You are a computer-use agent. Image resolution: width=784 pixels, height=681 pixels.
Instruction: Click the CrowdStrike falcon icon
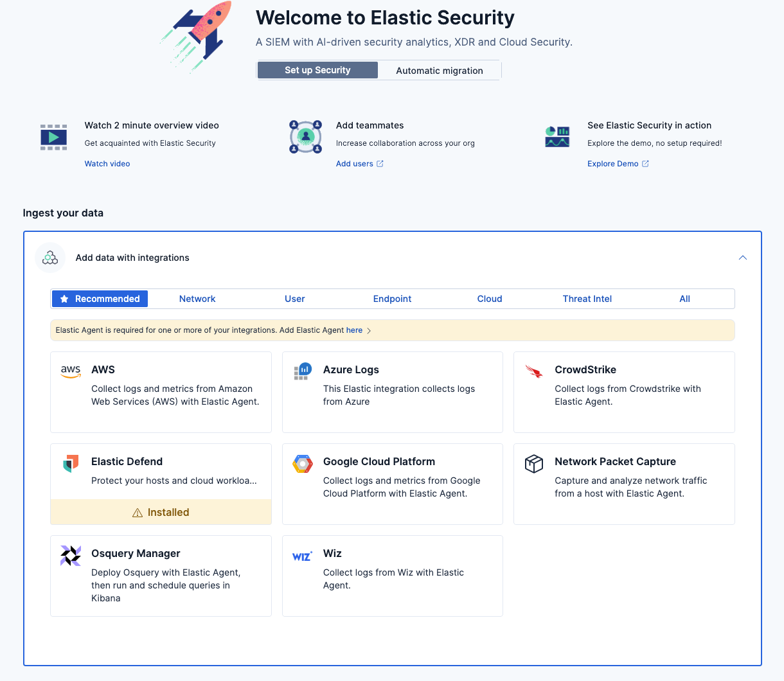coord(534,371)
